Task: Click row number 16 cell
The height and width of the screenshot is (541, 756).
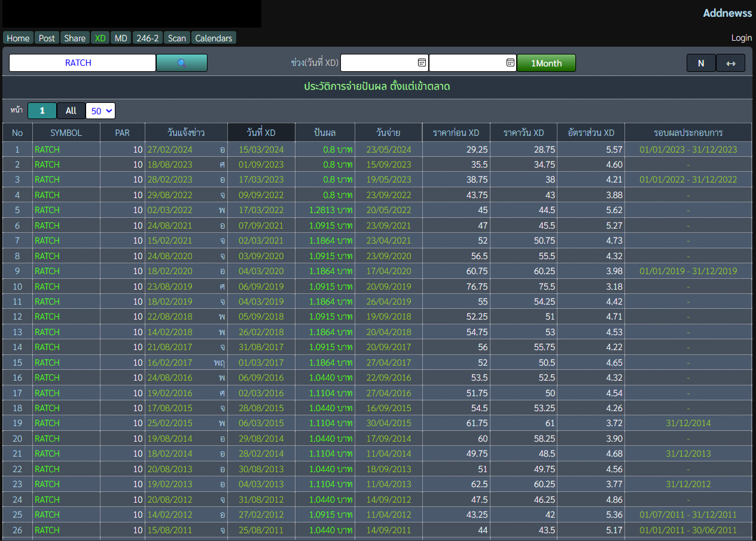Action: tap(17, 378)
